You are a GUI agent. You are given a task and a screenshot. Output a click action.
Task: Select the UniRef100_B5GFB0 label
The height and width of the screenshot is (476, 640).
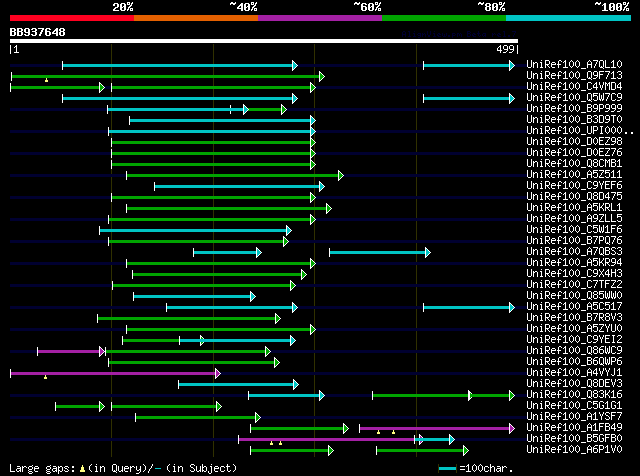point(574,439)
